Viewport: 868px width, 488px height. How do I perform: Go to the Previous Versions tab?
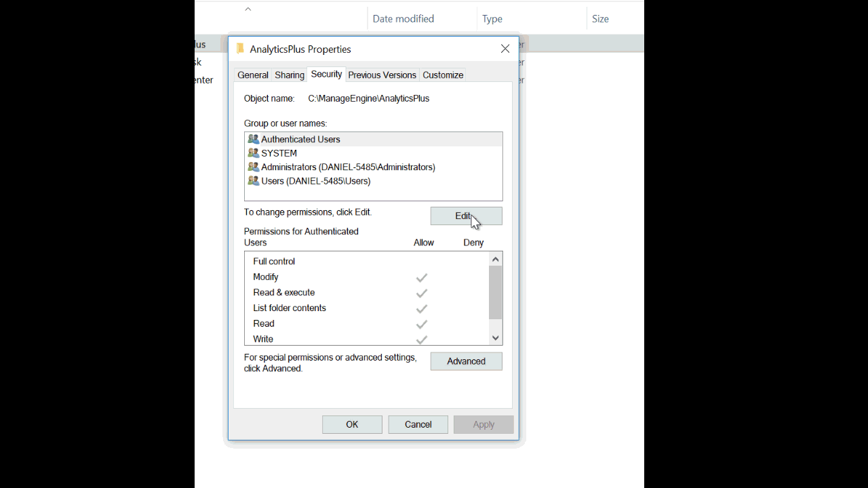coord(382,75)
